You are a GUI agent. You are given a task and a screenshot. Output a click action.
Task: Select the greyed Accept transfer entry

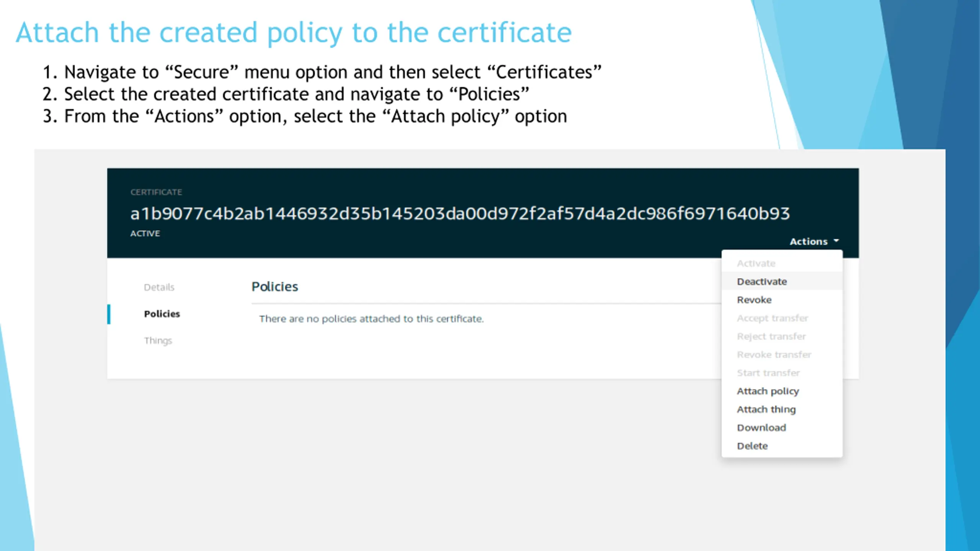coord(782,318)
